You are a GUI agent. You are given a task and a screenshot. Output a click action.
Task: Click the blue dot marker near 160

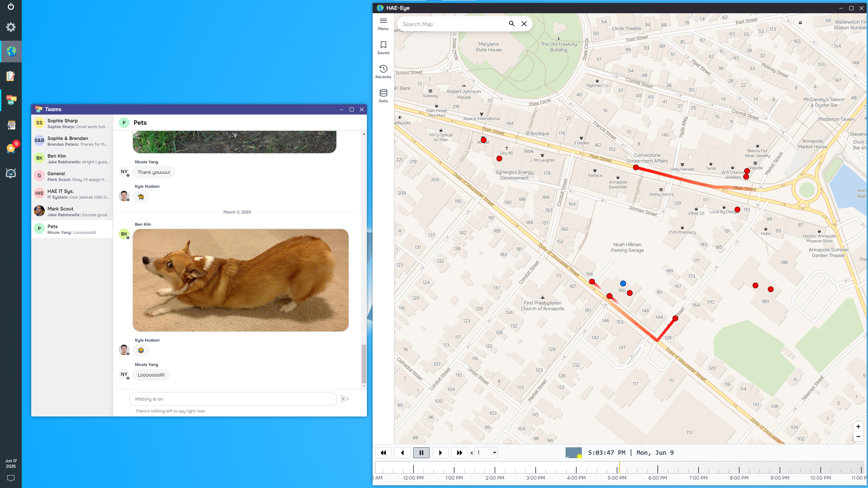tap(623, 283)
